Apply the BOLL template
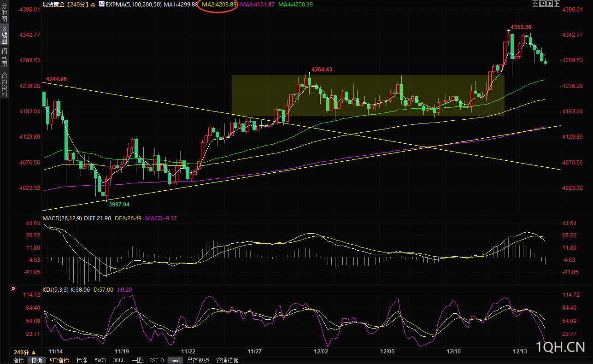The height and width of the screenshot is (364, 593). [118, 360]
